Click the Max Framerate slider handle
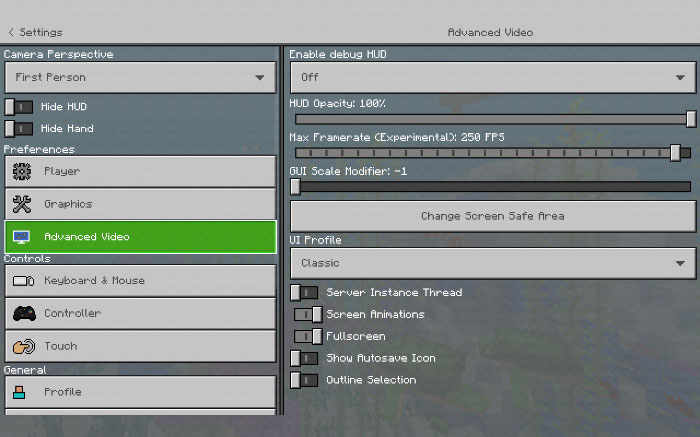Viewport: 700px width, 437px height. tap(675, 153)
